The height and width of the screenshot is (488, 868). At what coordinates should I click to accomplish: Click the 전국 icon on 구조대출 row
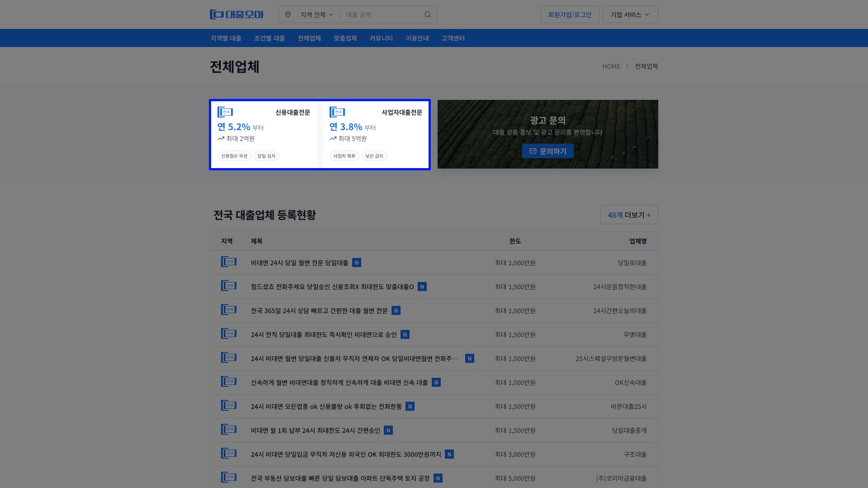point(229,454)
